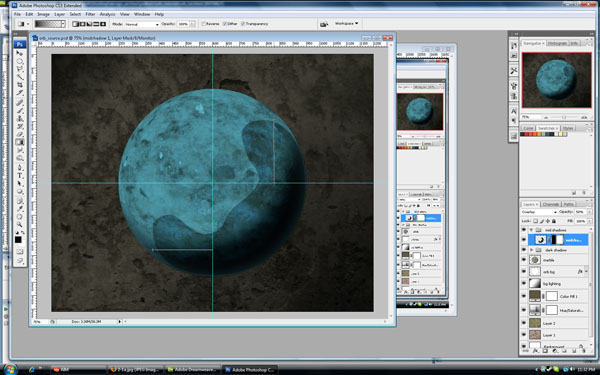Switch to the Histogram tab

[x=557, y=43]
